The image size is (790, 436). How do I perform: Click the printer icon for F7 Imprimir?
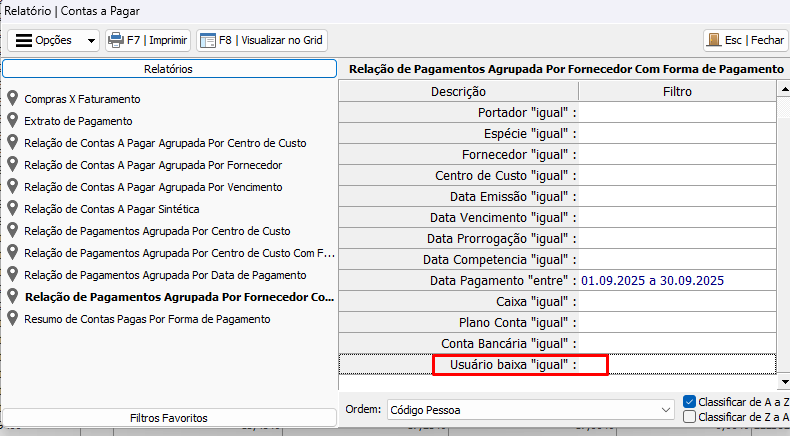pos(115,41)
